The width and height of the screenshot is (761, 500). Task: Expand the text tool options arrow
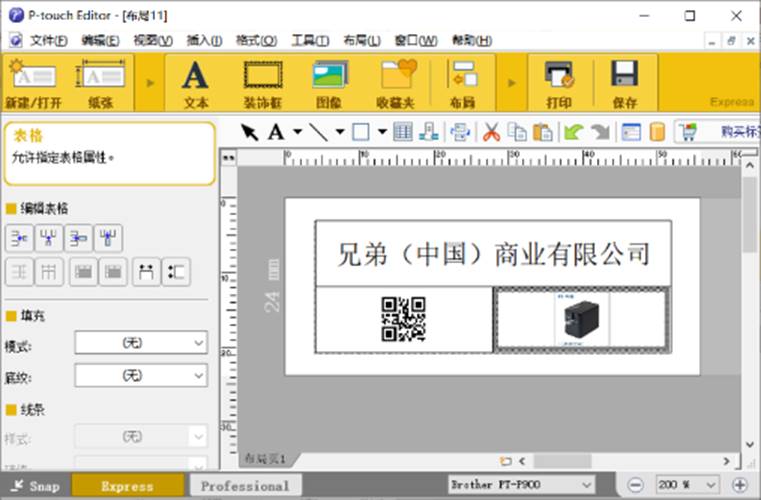point(298,132)
